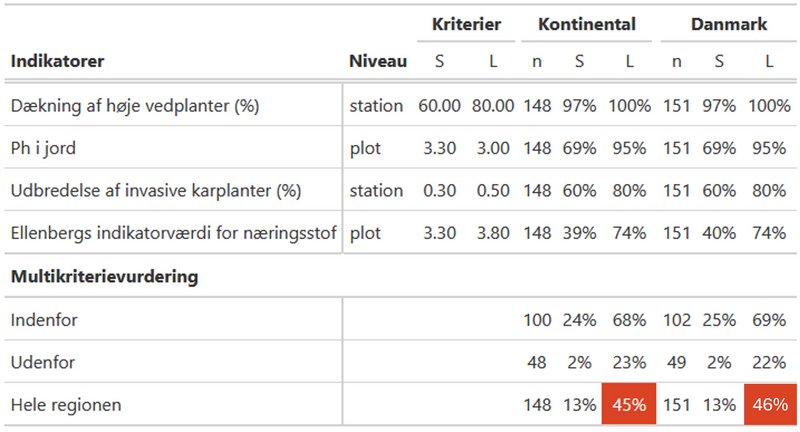Select the Udenfor row label

43,362
